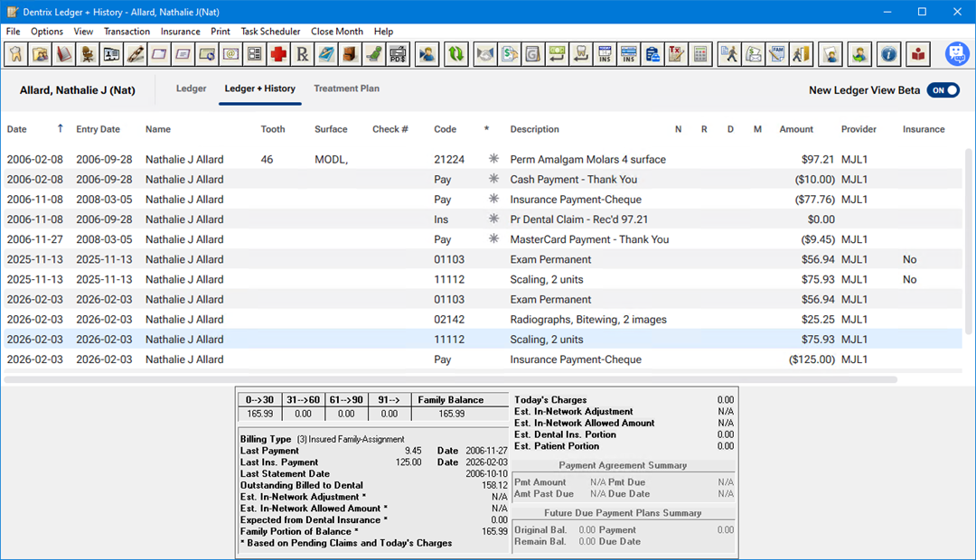Open the calculator icon in toolbar
This screenshot has height=560, width=976.
[x=699, y=55]
